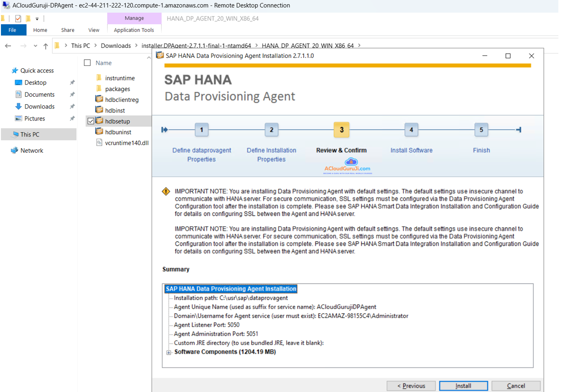This screenshot has height=392, width=565.
Task: Expand the Software Components tree node
Action: coord(169,352)
